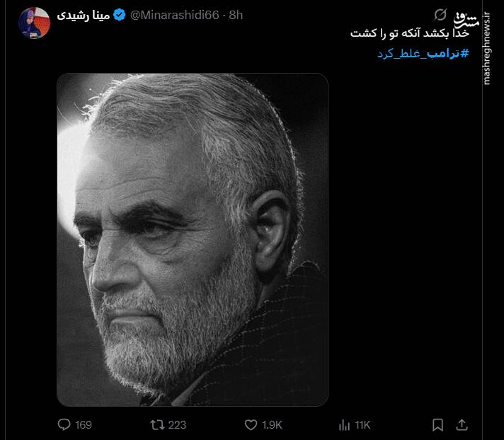
Task: Bookmark this post
Action: tap(438, 424)
